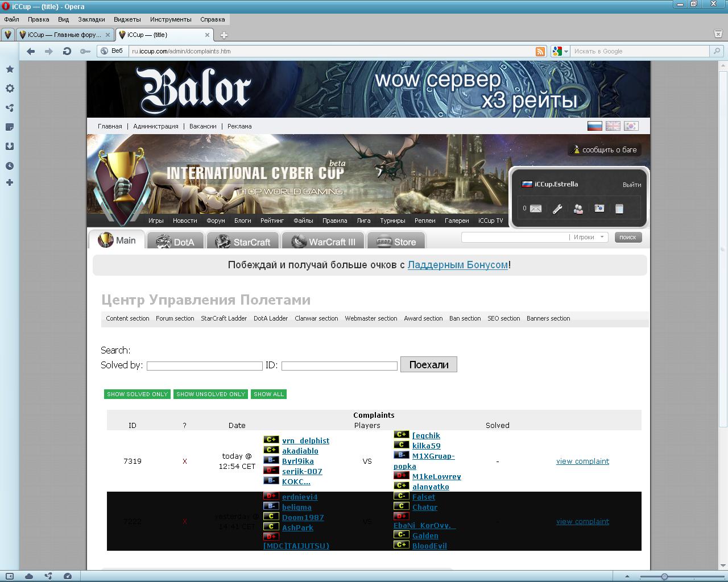Screen dimensions: 728x582
Task: Open the Форум navigation link
Action: (x=216, y=221)
